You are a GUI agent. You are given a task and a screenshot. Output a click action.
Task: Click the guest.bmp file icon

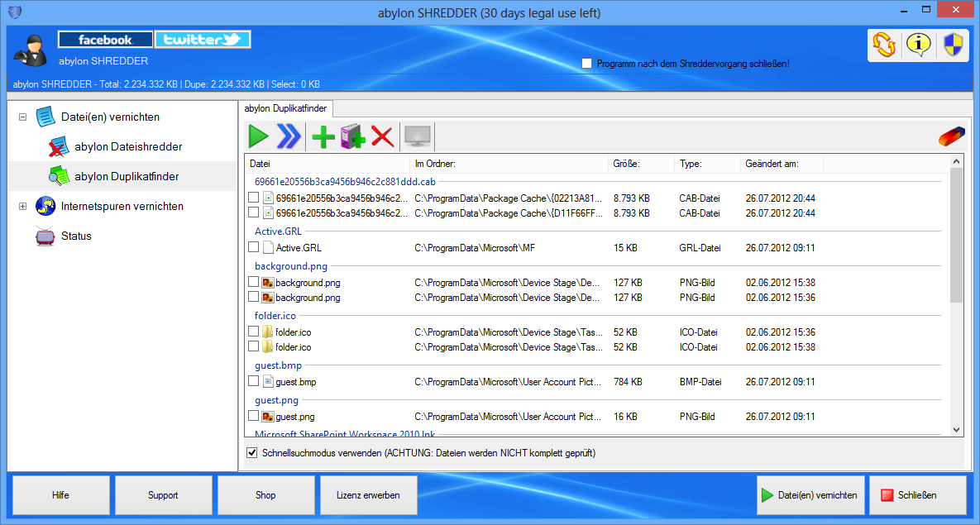[268, 381]
